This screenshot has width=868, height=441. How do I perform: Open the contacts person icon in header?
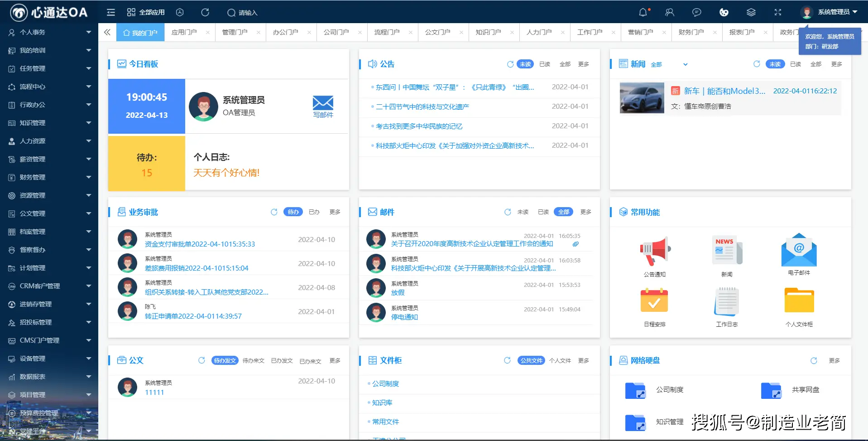[670, 12]
